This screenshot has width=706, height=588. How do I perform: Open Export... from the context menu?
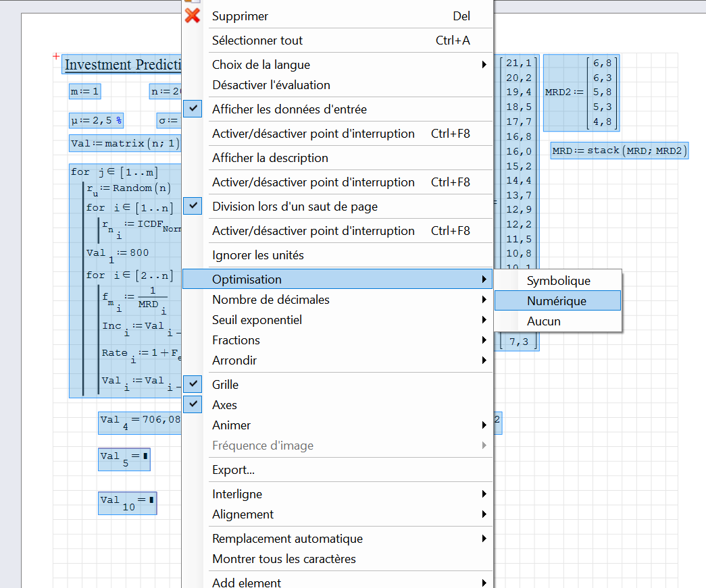[x=233, y=470]
